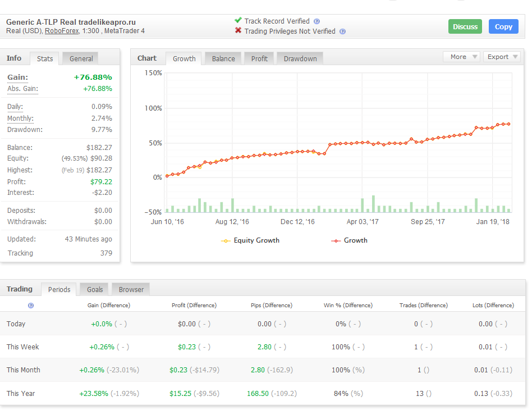
Task: Switch to the General tab in Info panel
Action: tap(81, 59)
